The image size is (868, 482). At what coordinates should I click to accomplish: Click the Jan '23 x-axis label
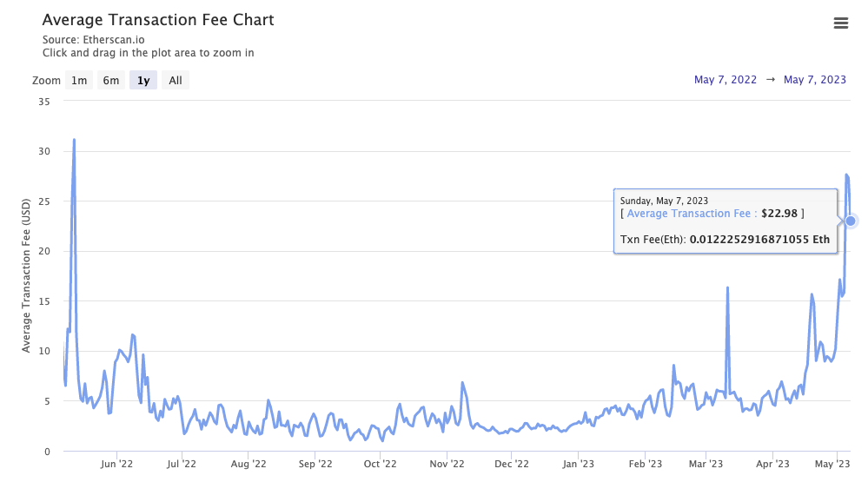pyautogui.click(x=578, y=465)
